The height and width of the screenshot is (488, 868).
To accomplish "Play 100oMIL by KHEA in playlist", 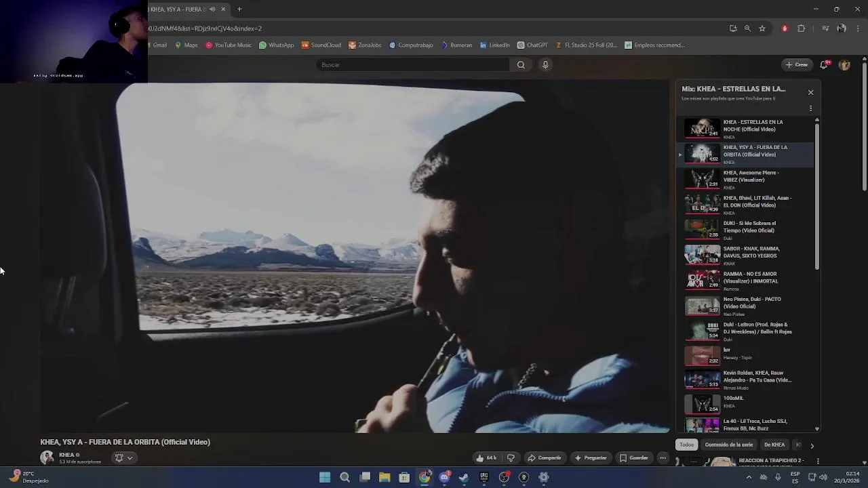I will coord(746,405).
